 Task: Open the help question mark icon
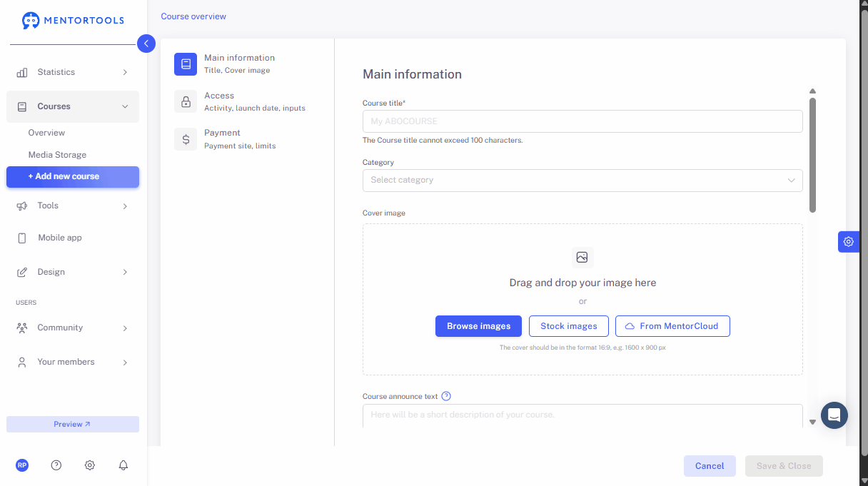[56, 465]
